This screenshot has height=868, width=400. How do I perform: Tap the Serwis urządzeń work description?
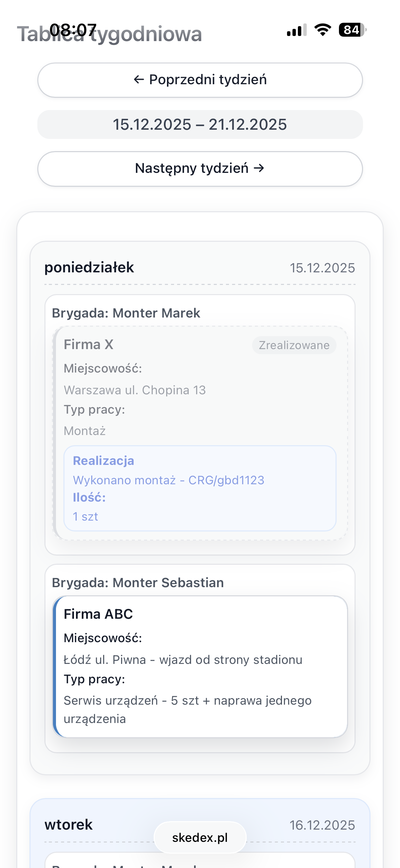pyautogui.click(x=188, y=710)
